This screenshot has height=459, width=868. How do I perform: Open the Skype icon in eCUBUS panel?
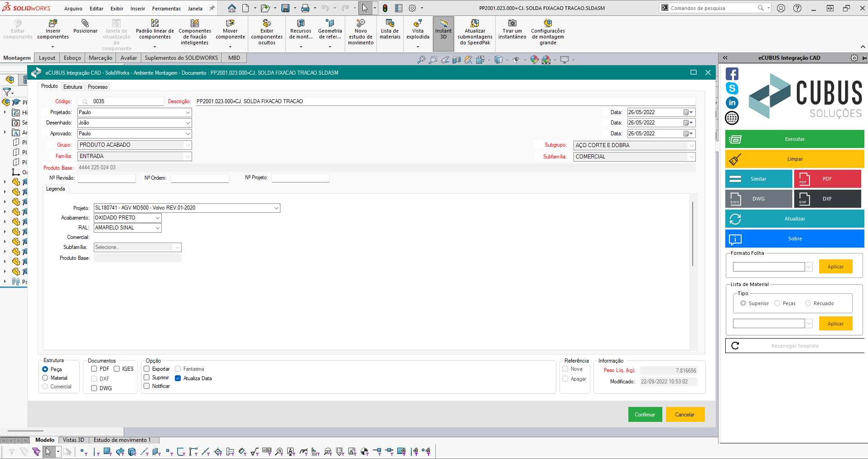[732, 88]
